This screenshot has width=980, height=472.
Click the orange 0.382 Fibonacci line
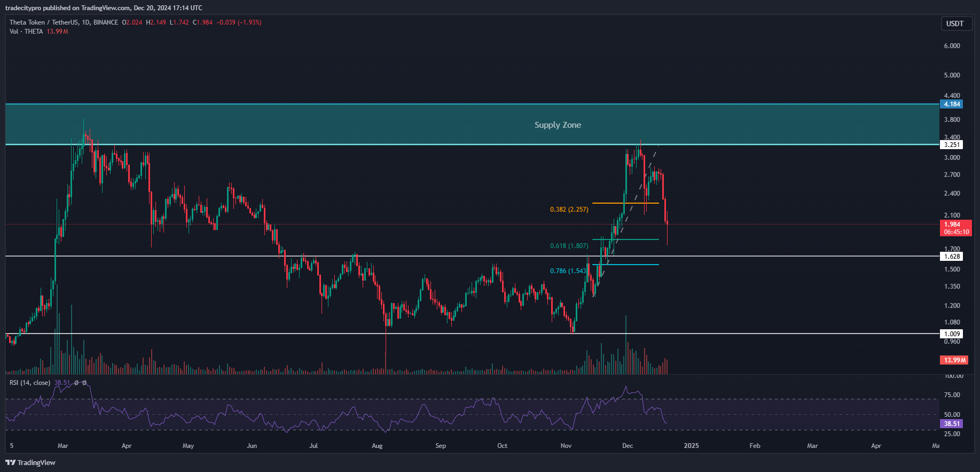click(x=625, y=203)
